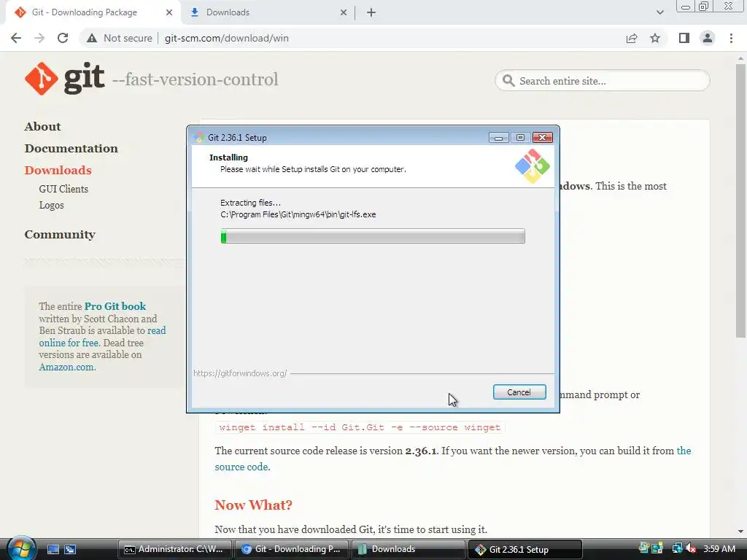Close the Git - Downloading Package tab

pyautogui.click(x=169, y=12)
